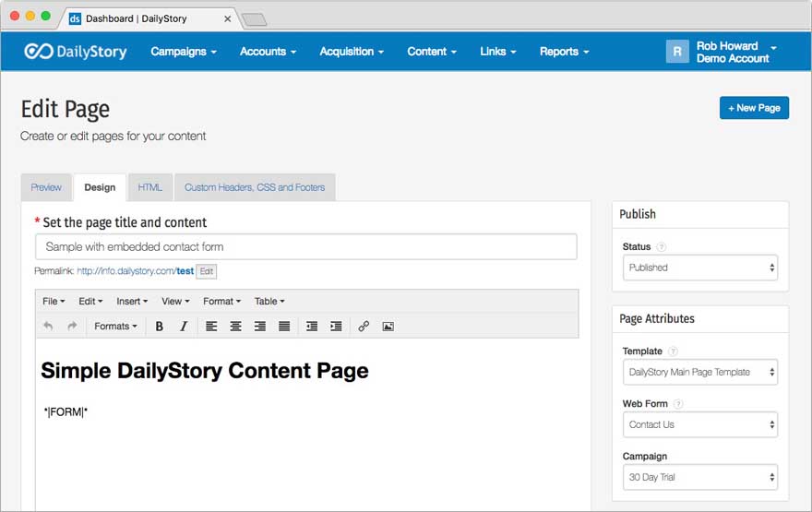The width and height of the screenshot is (812, 512).
Task: Open the info.dailystory.com/test permalink
Action: point(135,270)
